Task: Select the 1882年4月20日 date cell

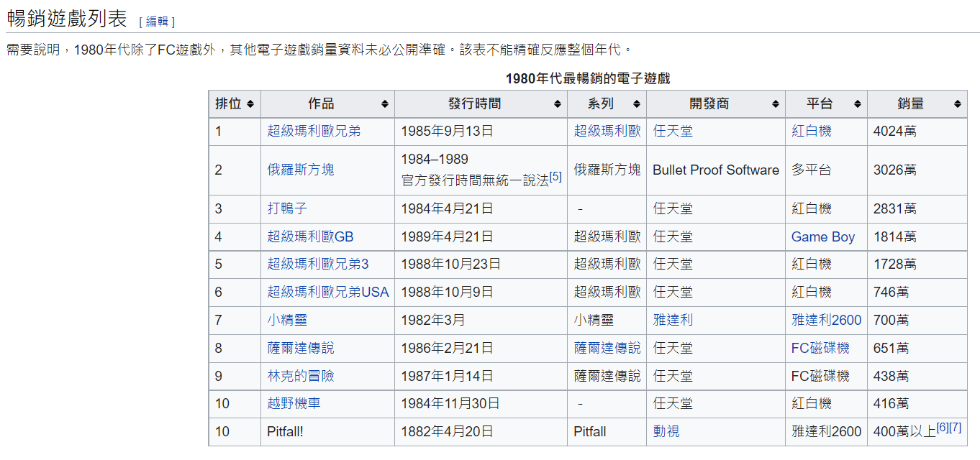Action: pyautogui.click(x=481, y=432)
